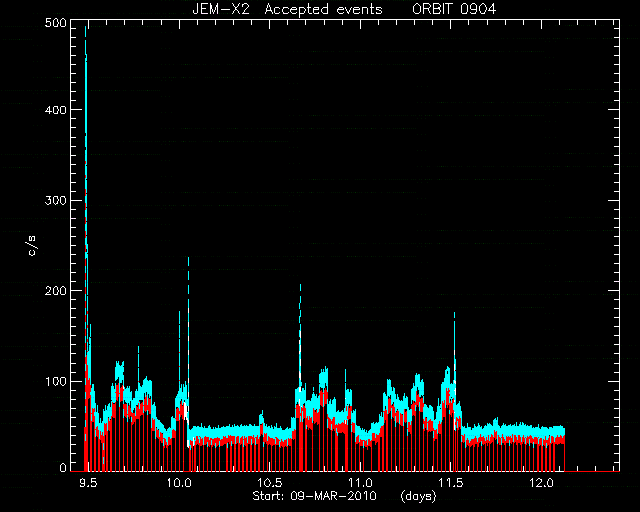Click the cyan spike peak just after 10.0
The image size is (640, 512).
188,259
